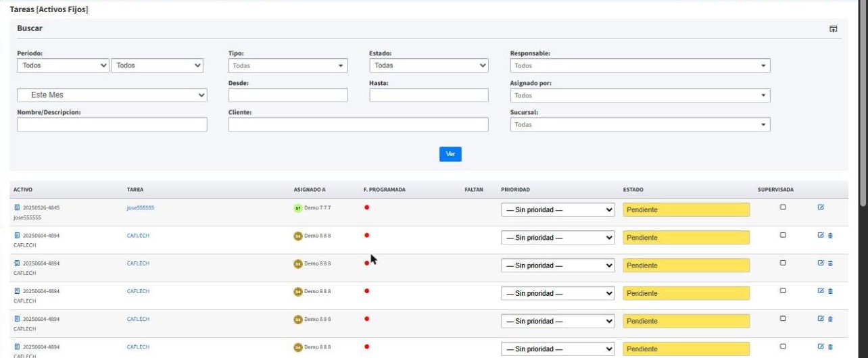
Task: Sort by PRIORIDAD column header
Action: tap(515, 190)
